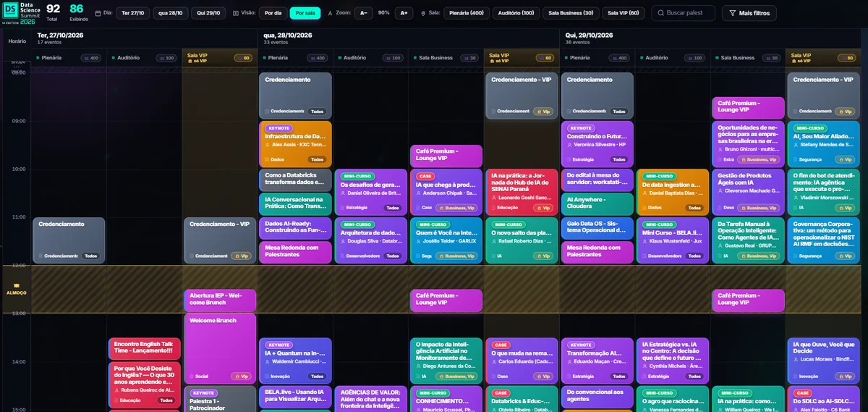The width and height of the screenshot is (868, 412).
Task: Open 'Arquitetura de dado...' mini-curso card
Action: click(370, 240)
